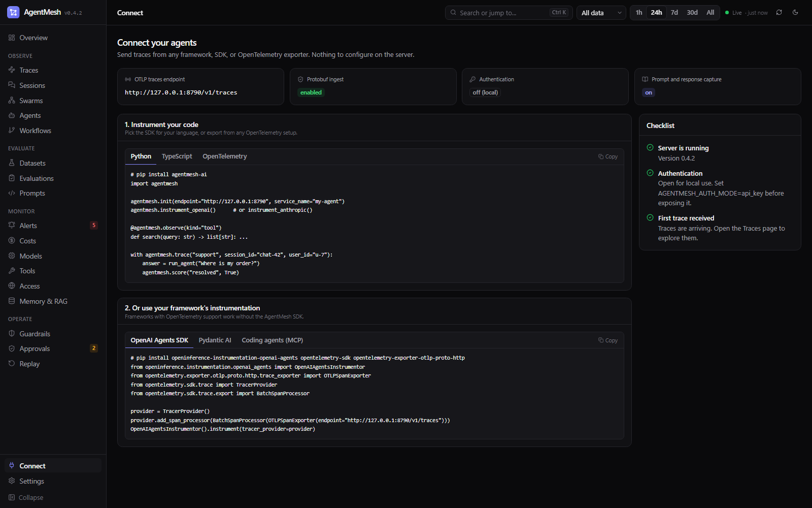Click the v0.4.2 version label
Image resolution: width=812 pixels, height=508 pixels.
tap(73, 13)
